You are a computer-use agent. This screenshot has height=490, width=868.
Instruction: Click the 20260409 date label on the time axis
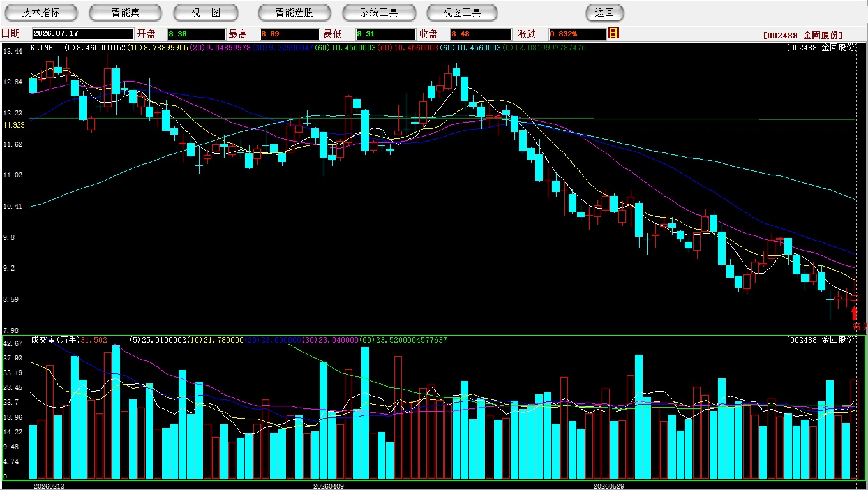[x=329, y=486]
